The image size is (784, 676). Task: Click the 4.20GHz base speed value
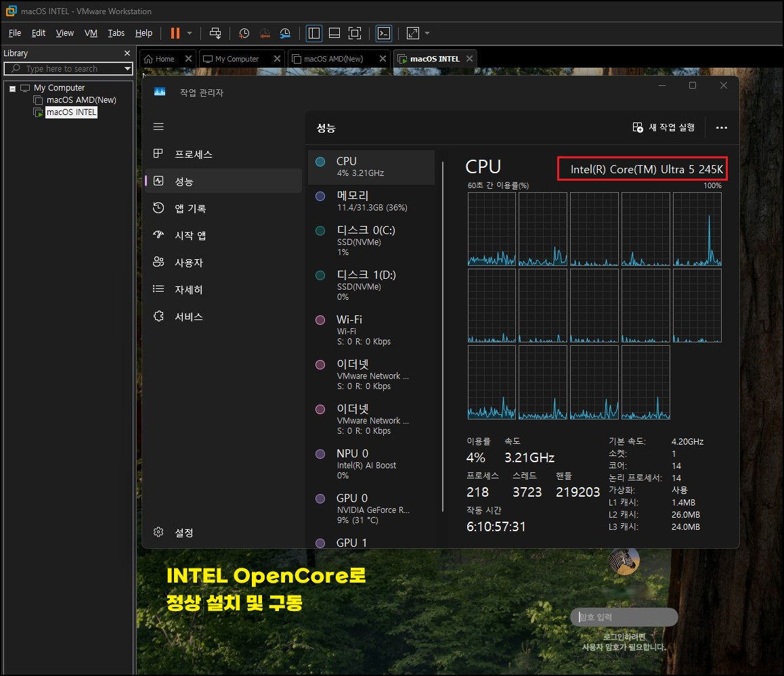(x=687, y=442)
